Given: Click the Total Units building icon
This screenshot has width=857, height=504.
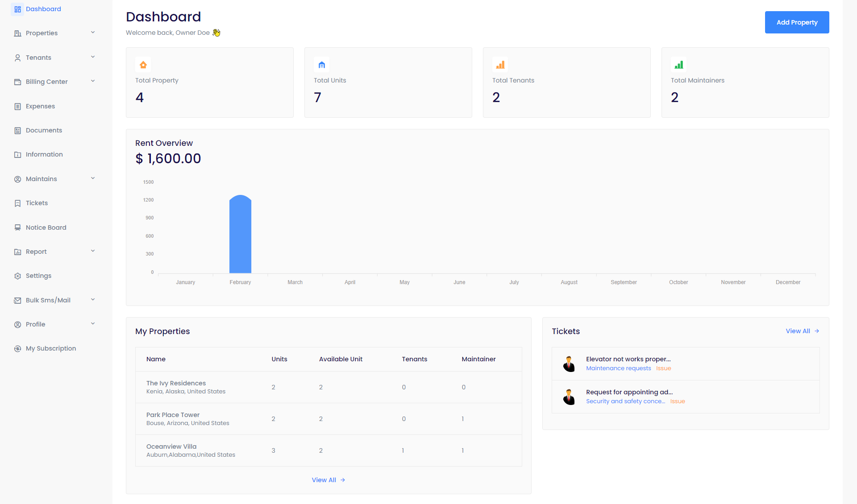Looking at the screenshot, I should tap(322, 65).
